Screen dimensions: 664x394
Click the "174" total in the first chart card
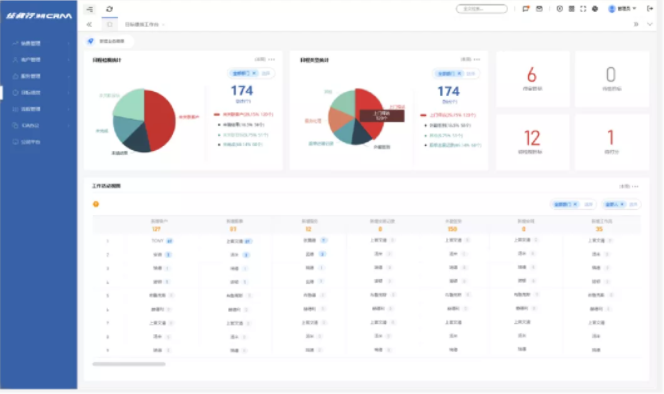pos(242,91)
